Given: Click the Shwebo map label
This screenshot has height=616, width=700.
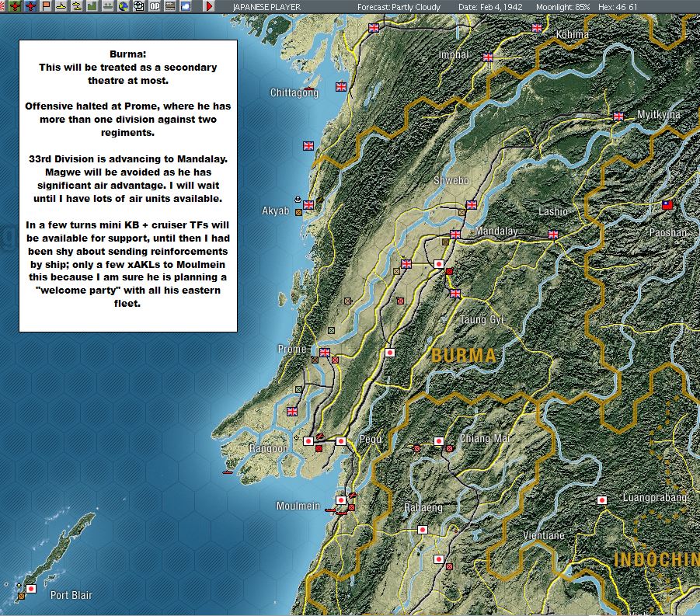Looking at the screenshot, I should tap(451, 180).
